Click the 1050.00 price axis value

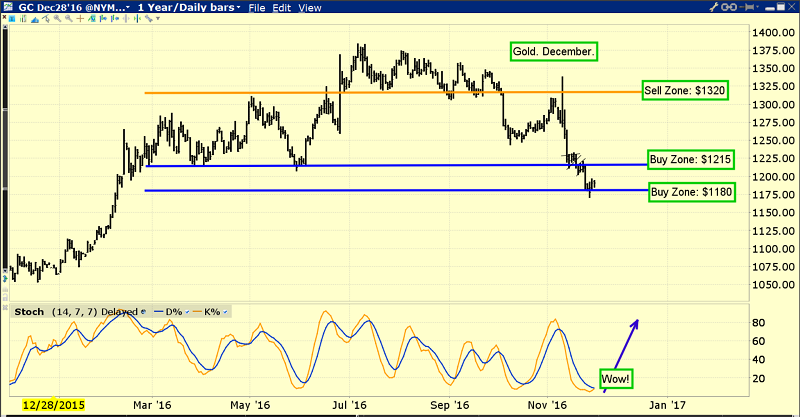click(x=773, y=285)
